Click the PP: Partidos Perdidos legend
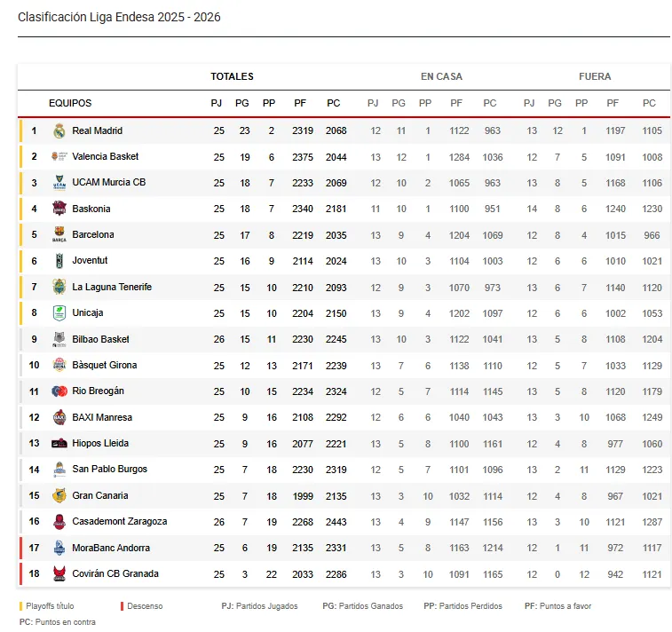The height and width of the screenshot is (632, 672). click(x=462, y=606)
